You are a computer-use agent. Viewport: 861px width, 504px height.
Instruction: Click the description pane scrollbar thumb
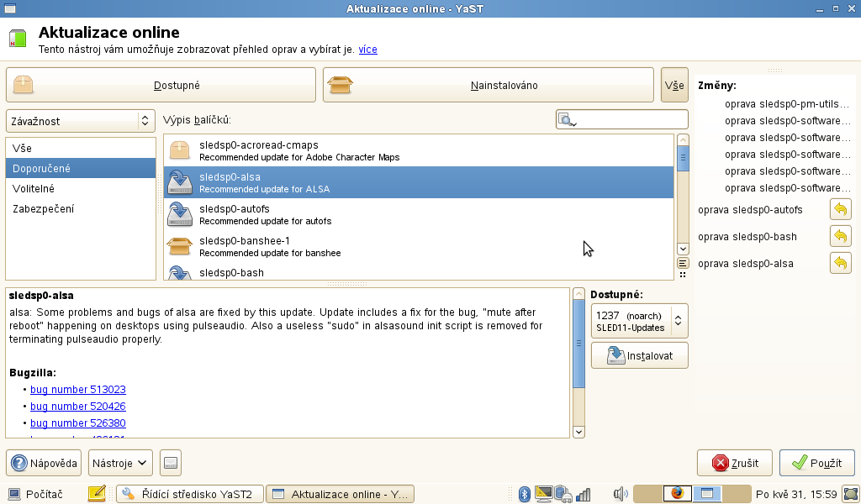pos(578,344)
